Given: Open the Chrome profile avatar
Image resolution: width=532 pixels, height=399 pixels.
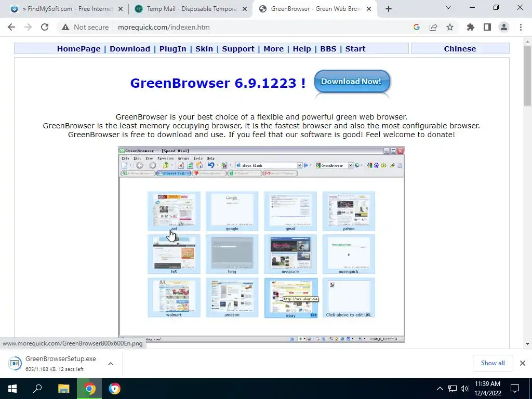Looking at the screenshot, I should [504, 27].
